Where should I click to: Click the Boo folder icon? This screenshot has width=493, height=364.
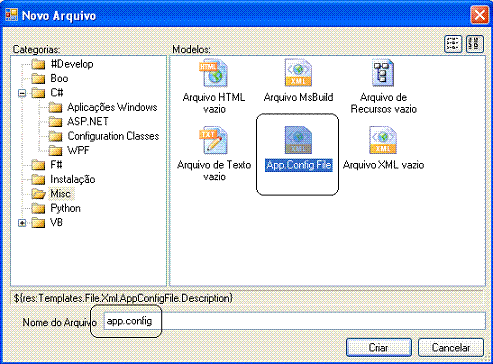tap(38, 78)
